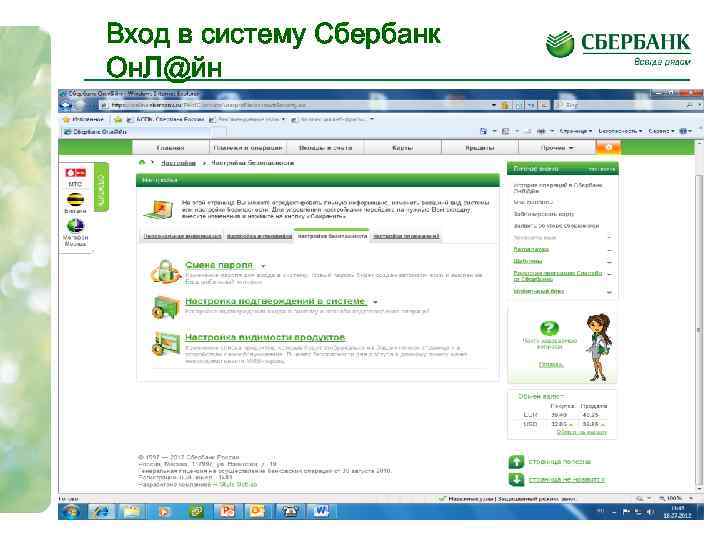Screen dimensions: 720x540
Task: Click the Страница не нравится link
Action: (567, 479)
